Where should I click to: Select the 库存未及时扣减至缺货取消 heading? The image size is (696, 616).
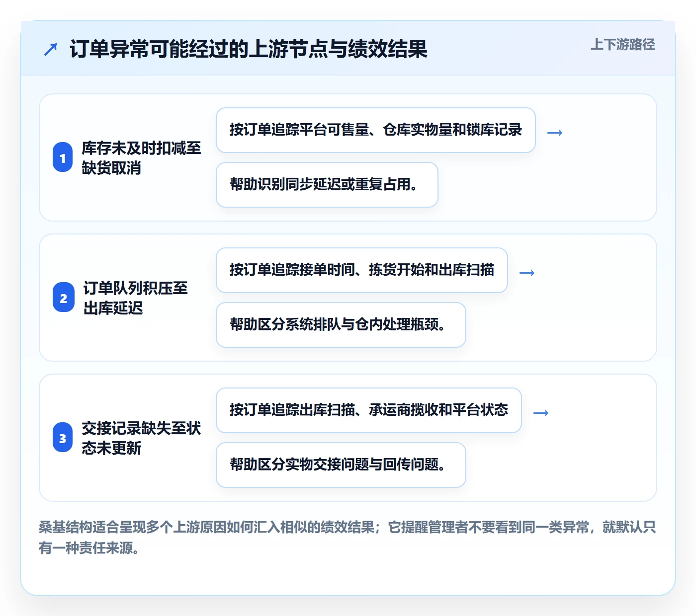(x=141, y=158)
